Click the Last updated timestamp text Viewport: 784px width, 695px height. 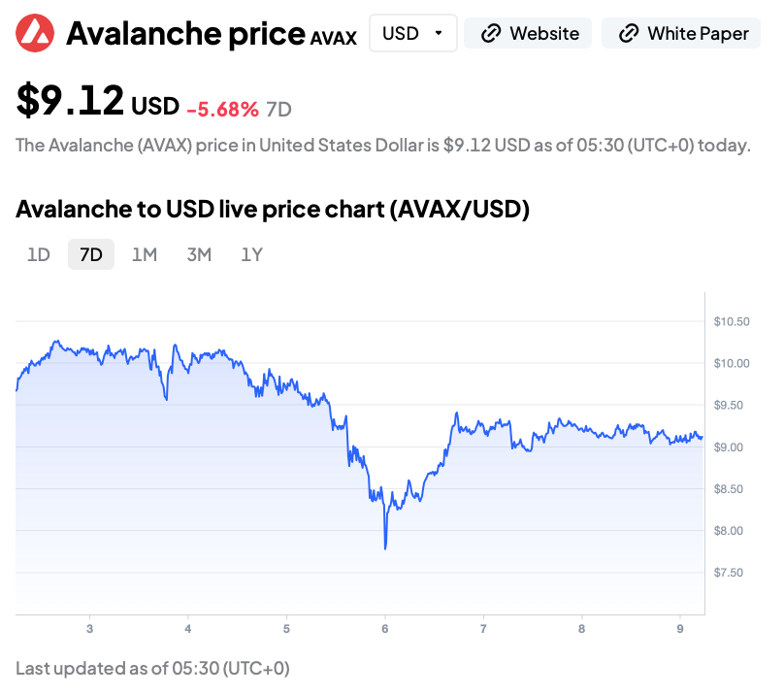(x=152, y=668)
